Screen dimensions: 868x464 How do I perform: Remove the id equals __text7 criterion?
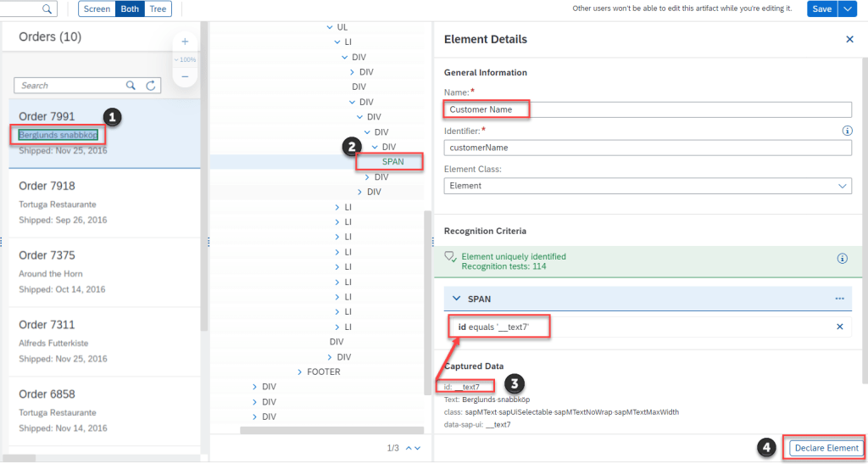[x=839, y=327]
